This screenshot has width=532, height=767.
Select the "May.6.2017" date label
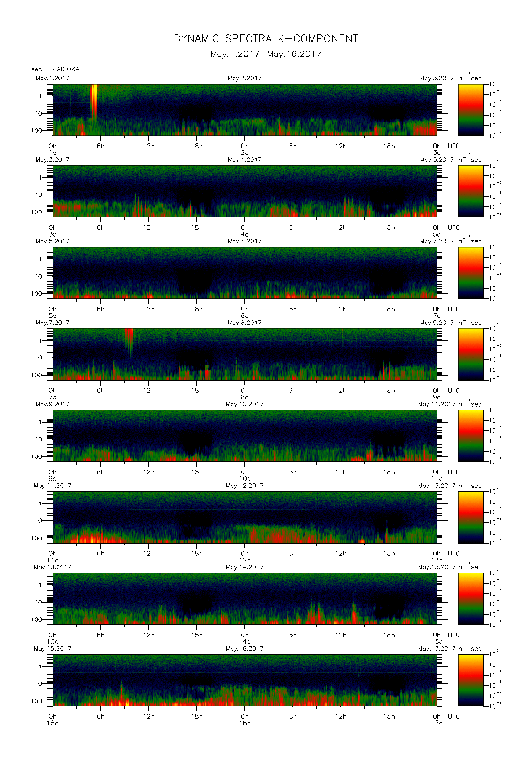[245, 241]
